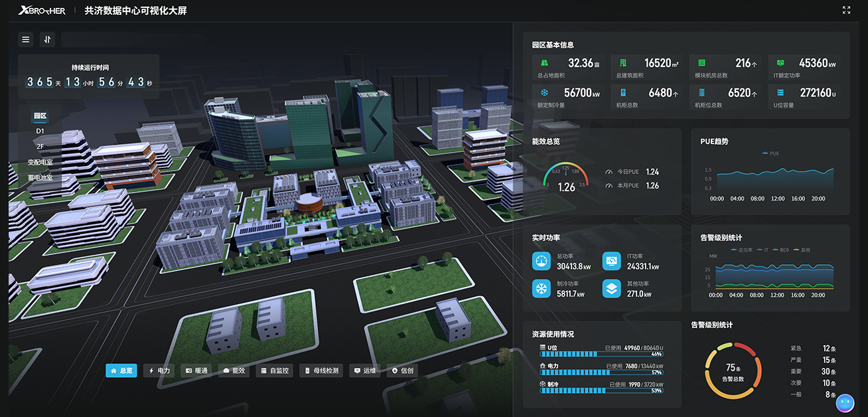Screen dimensions: 868x417
Task: Click the 模块机房总数 green grid icon
Action: (x=701, y=63)
